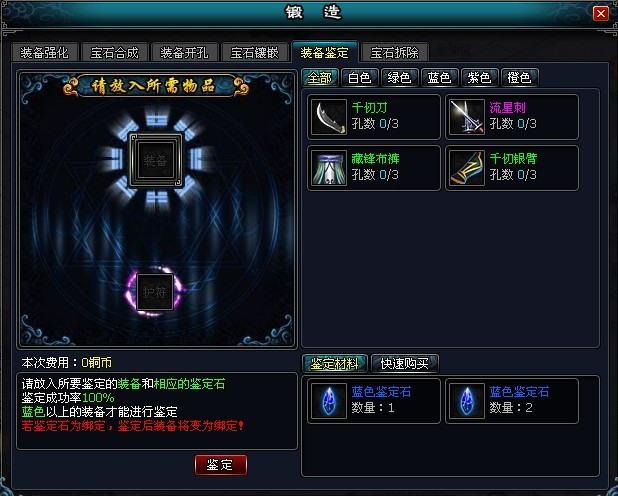The height and width of the screenshot is (496, 618).
Task: Select the 千切刀 blade icon
Action: [329, 117]
